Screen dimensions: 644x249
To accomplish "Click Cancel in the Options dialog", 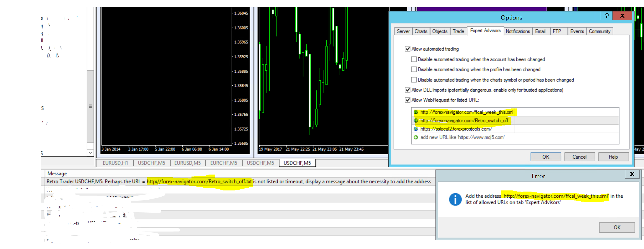I will pos(580,157).
